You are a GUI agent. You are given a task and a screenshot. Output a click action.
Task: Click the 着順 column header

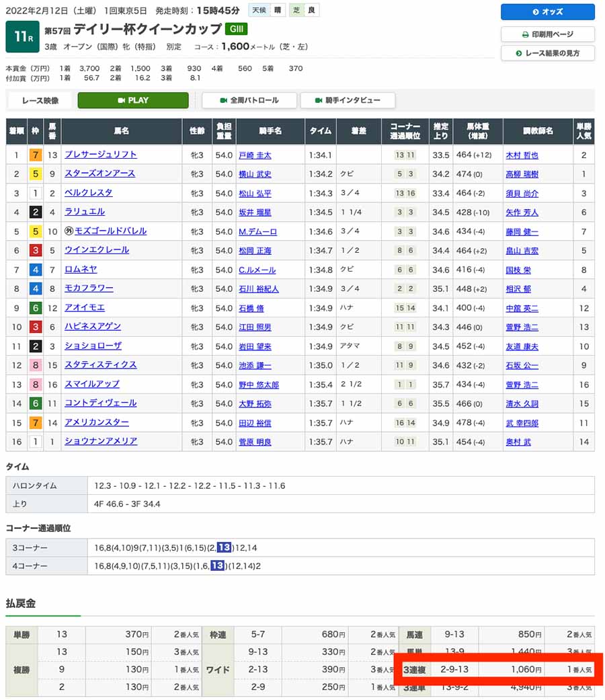[17, 131]
